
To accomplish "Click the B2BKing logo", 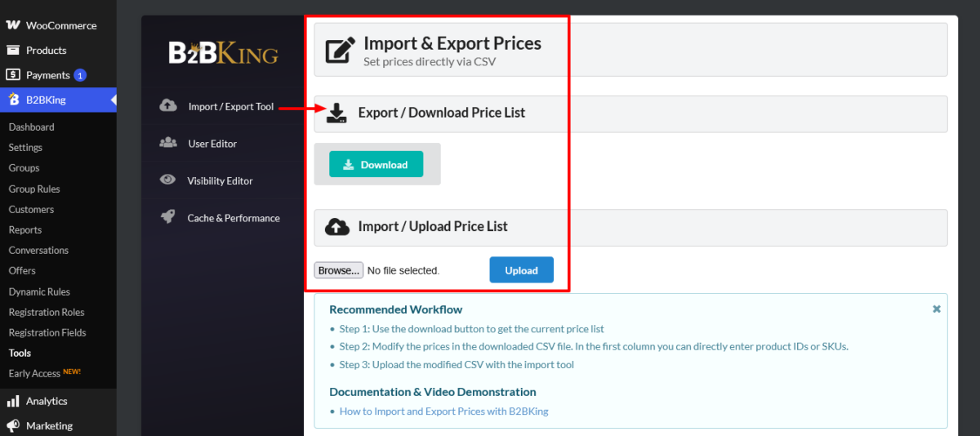I will [x=224, y=53].
